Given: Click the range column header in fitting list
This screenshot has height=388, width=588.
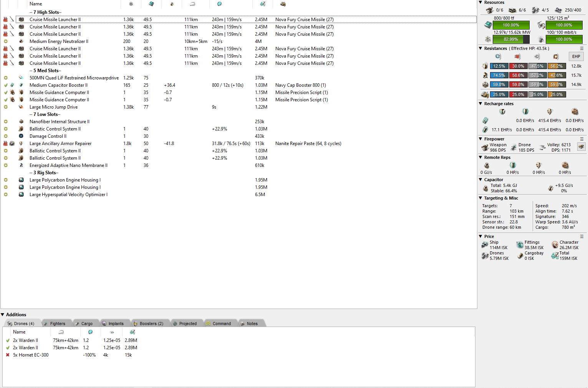Looking at the screenshot, I should tap(192, 4).
